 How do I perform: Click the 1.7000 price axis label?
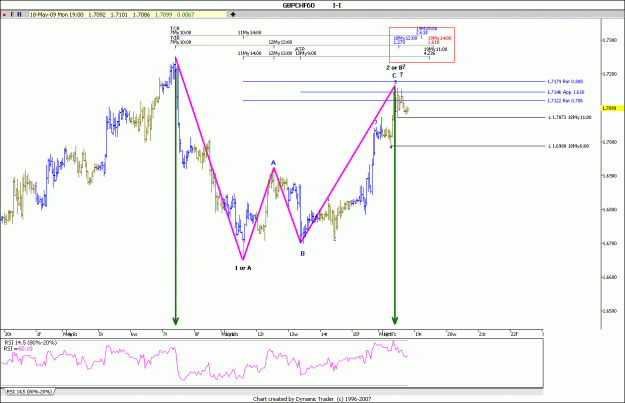(x=610, y=142)
